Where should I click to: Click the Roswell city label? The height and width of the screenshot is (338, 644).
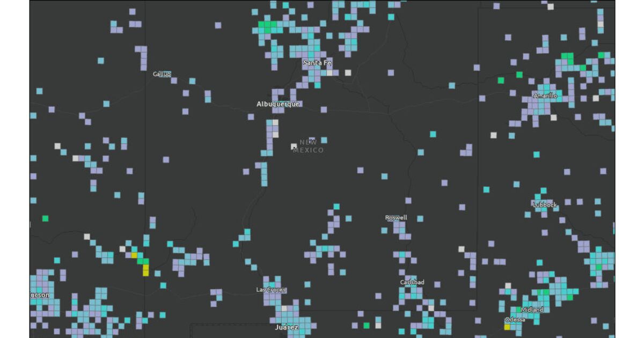click(396, 218)
